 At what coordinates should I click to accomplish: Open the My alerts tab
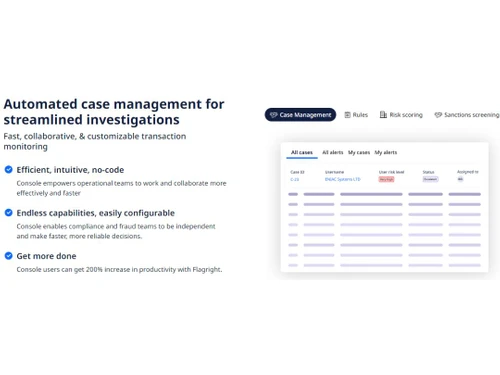coord(386,152)
